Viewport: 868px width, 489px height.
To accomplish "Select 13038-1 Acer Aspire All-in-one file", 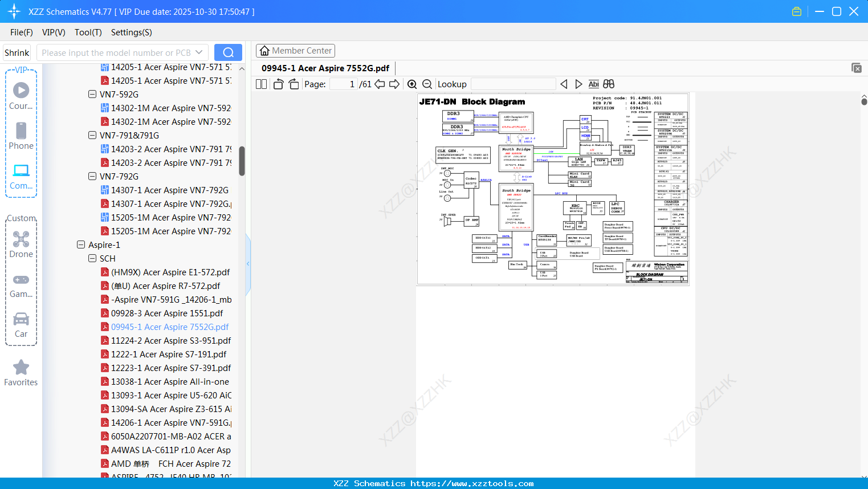I will pyautogui.click(x=170, y=381).
